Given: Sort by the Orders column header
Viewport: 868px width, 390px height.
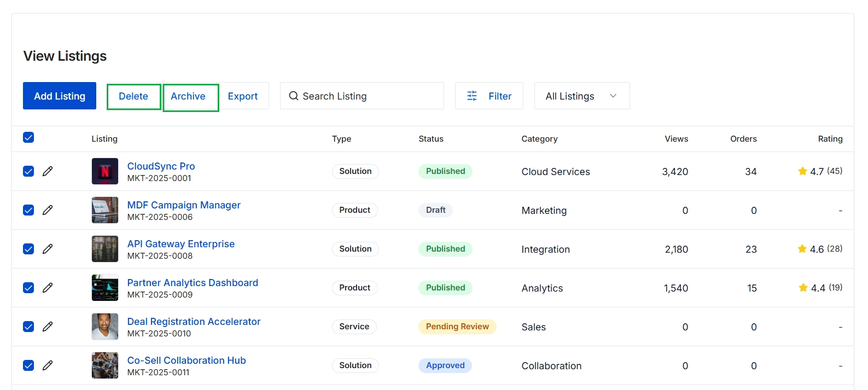Looking at the screenshot, I should coord(743,138).
